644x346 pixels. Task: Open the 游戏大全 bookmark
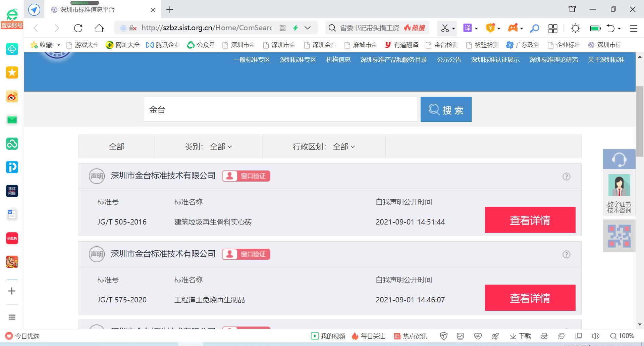[83, 45]
